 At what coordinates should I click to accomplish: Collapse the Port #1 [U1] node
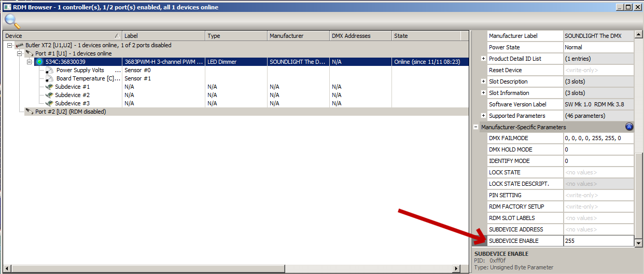click(x=20, y=53)
